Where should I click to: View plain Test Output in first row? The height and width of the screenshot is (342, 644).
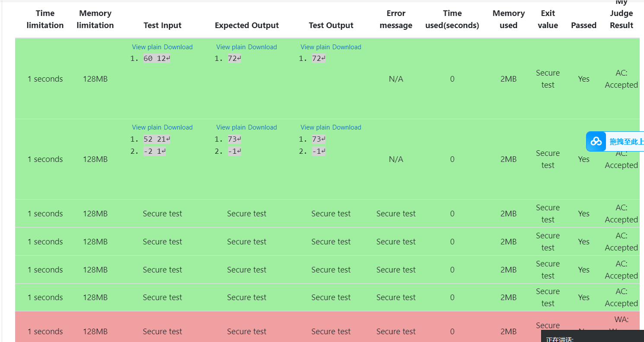[315, 47]
